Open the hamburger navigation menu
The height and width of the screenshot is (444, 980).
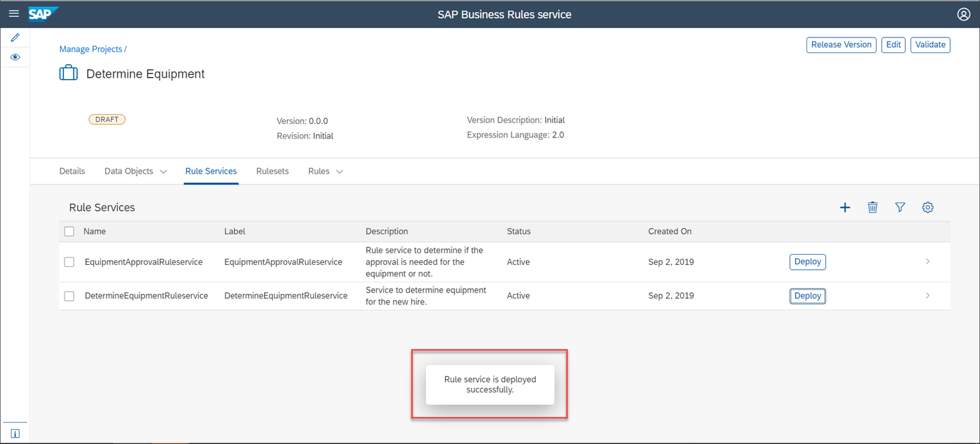(x=14, y=14)
